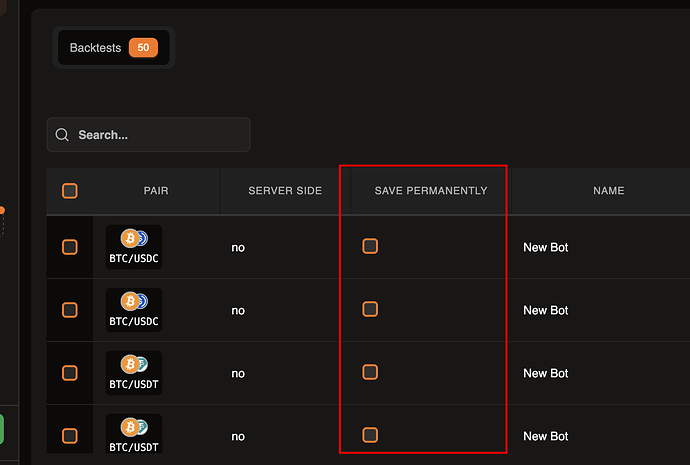Select the first BTC/USDC row checkbox

click(x=70, y=247)
